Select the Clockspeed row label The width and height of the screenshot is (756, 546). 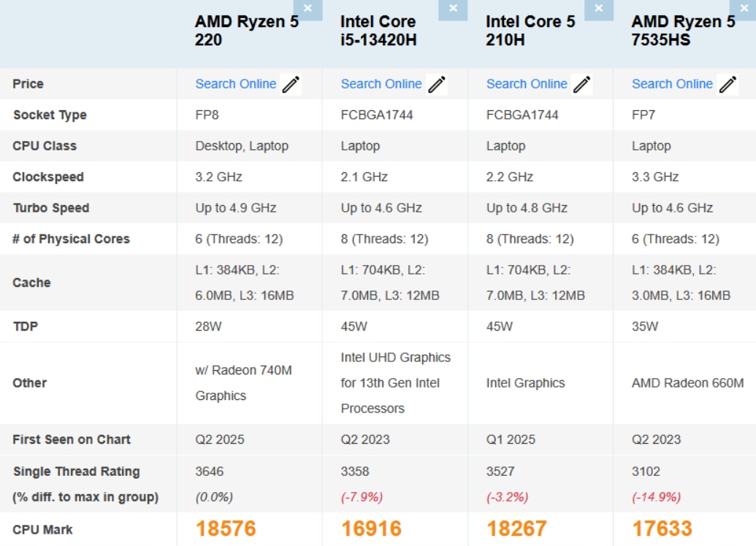pyautogui.click(x=48, y=177)
